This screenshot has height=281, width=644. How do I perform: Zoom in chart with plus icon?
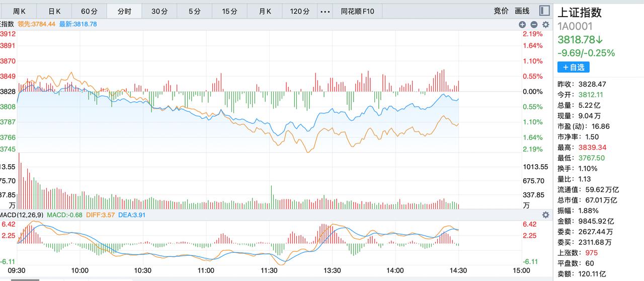tap(522, 24)
